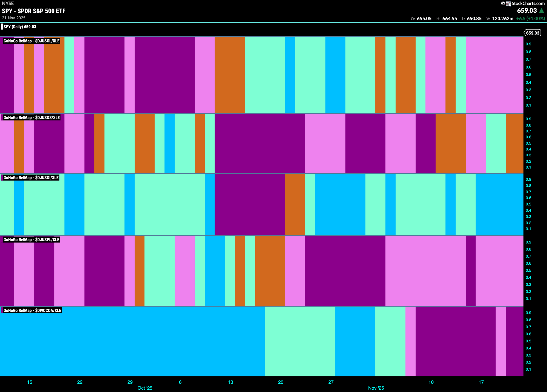Click the date 6 on the time axis

tap(180, 382)
